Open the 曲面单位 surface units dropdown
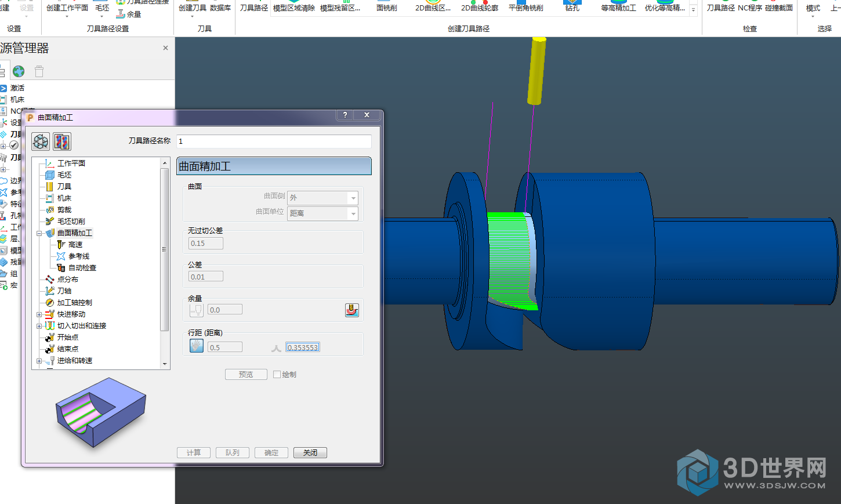This screenshot has width=841, height=504. click(353, 213)
